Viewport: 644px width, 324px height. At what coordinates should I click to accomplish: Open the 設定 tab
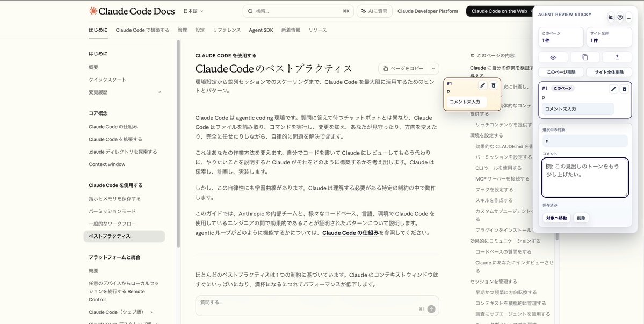click(200, 30)
